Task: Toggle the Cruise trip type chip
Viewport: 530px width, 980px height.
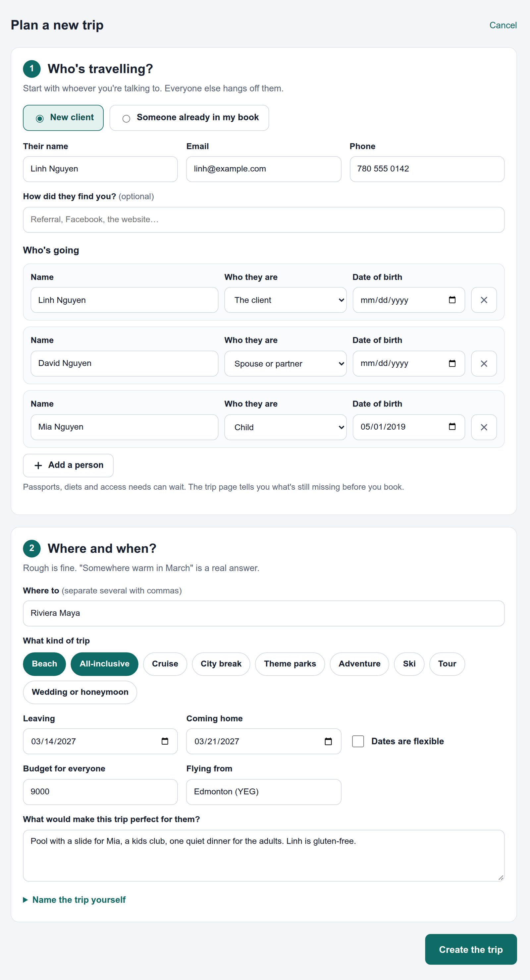Action: pos(165,664)
